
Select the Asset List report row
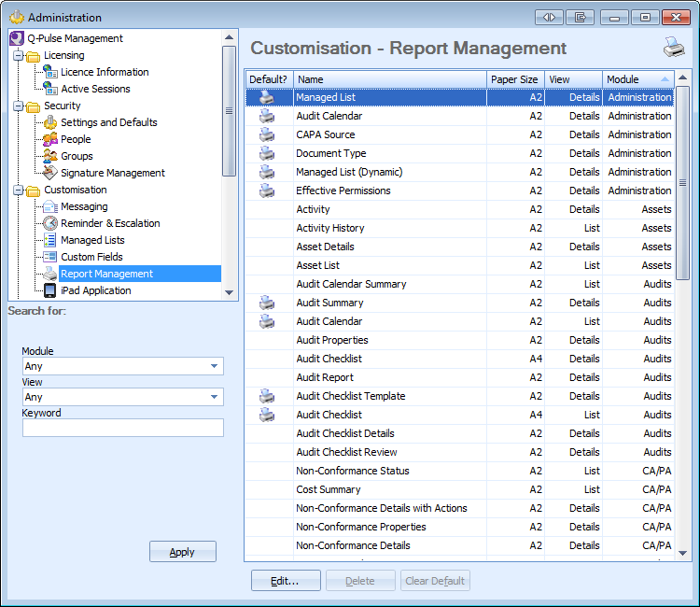(x=460, y=265)
